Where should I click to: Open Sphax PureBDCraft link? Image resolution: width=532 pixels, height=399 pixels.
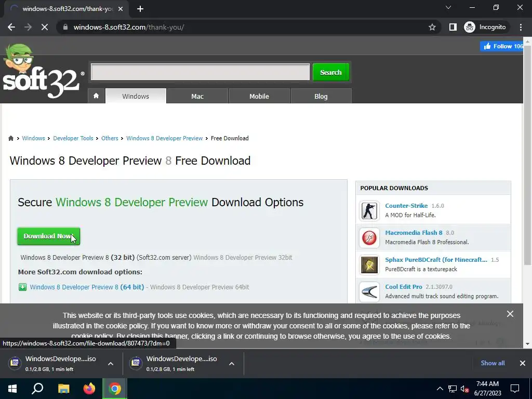[436, 260]
